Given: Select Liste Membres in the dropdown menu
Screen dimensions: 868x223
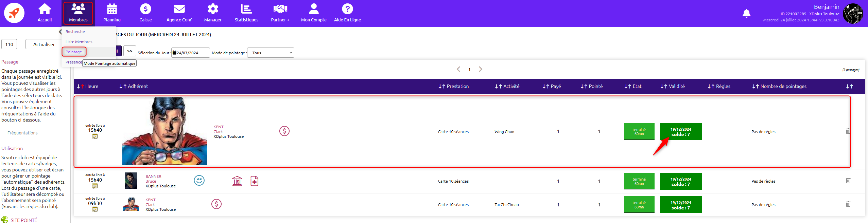Looking at the screenshot, I should pos(79,42).
